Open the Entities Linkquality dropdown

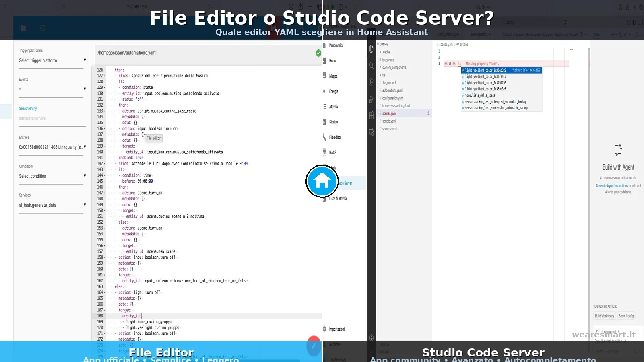point(52,147)
